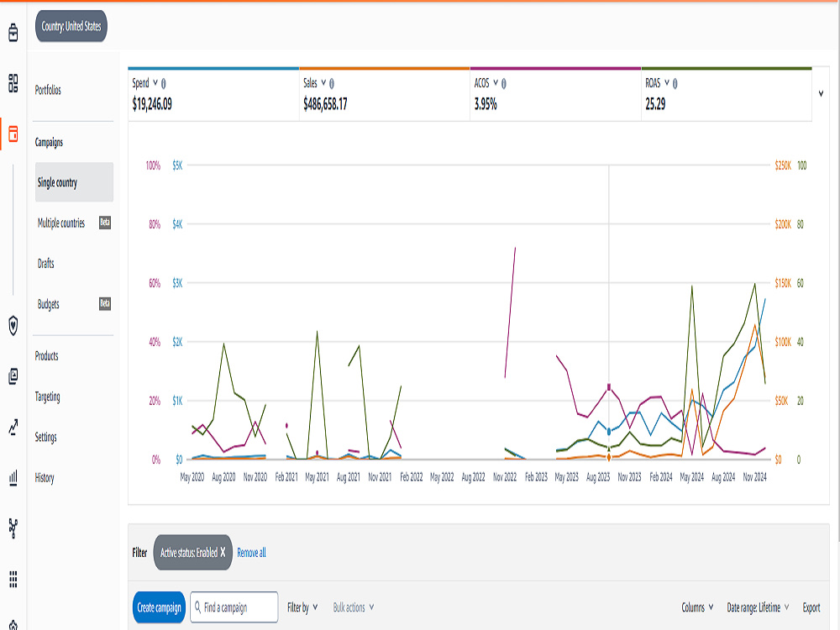This screenshot has height=630, width=840.
Task: Click the Beta badge next to Budgets
Action: tap(105, 304)
